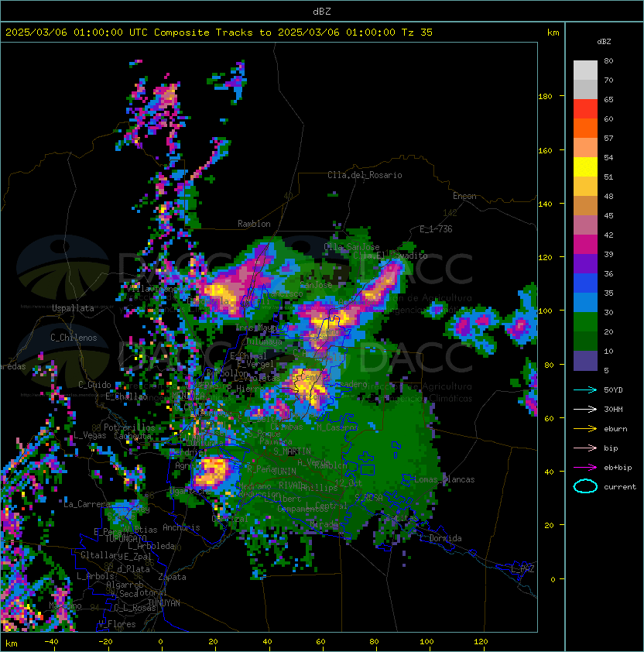Click the Zapata map label
Image resolution: width=644 pixels, height=652 pixels.
click(172, 577)
